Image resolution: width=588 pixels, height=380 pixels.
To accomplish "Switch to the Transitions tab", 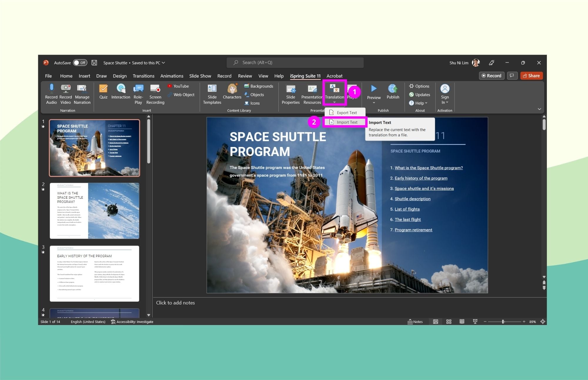I will coord(143,76).
